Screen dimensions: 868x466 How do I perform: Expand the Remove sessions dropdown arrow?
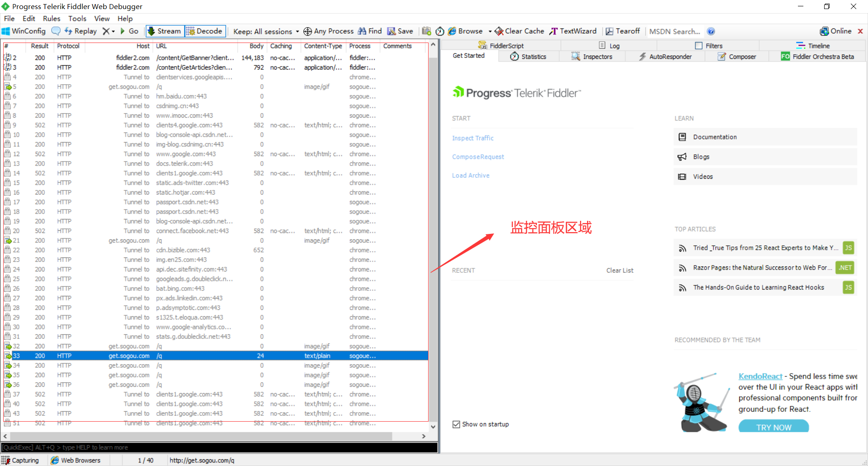[x=113, y=31]
